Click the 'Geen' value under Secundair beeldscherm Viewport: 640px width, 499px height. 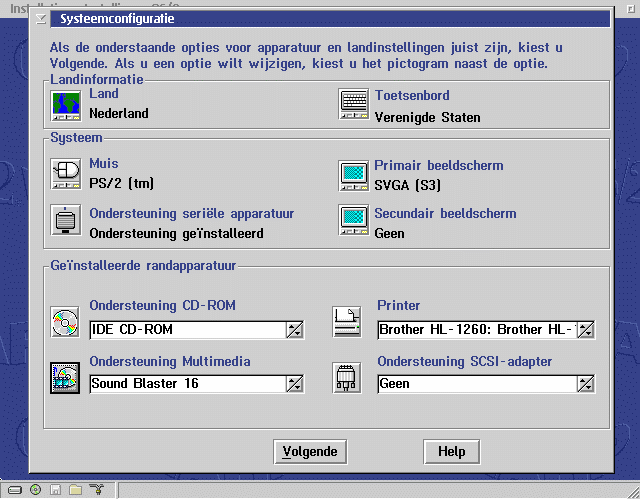tap(389, 234)
